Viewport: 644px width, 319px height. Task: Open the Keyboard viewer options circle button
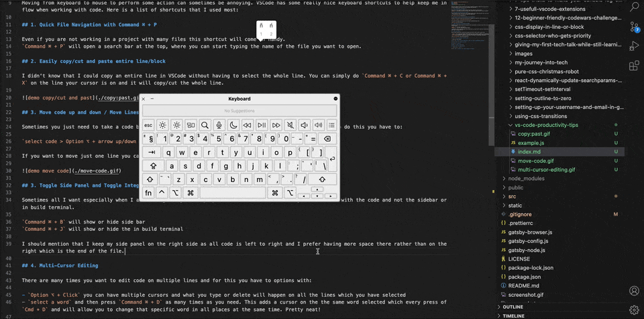(335, 99)
